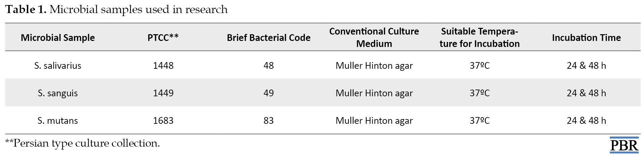Click the PTCC** column header

[x=163, y=38]
